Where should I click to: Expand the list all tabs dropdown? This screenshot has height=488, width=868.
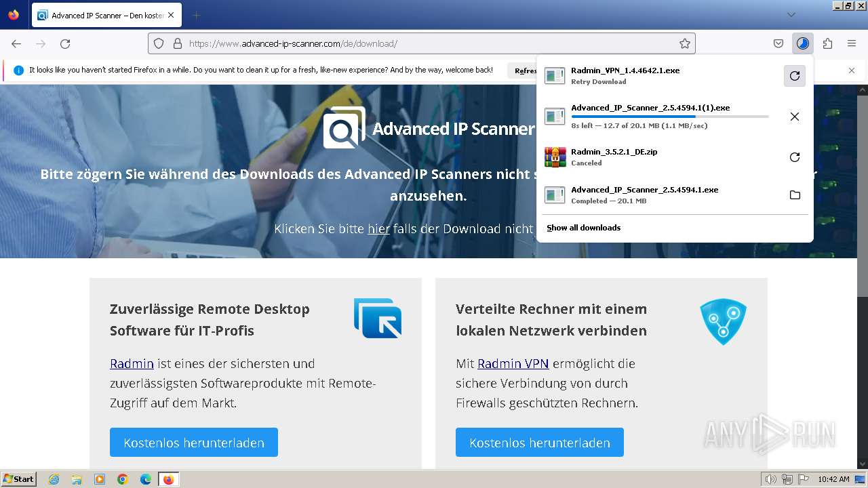click(x=791, y=15)
